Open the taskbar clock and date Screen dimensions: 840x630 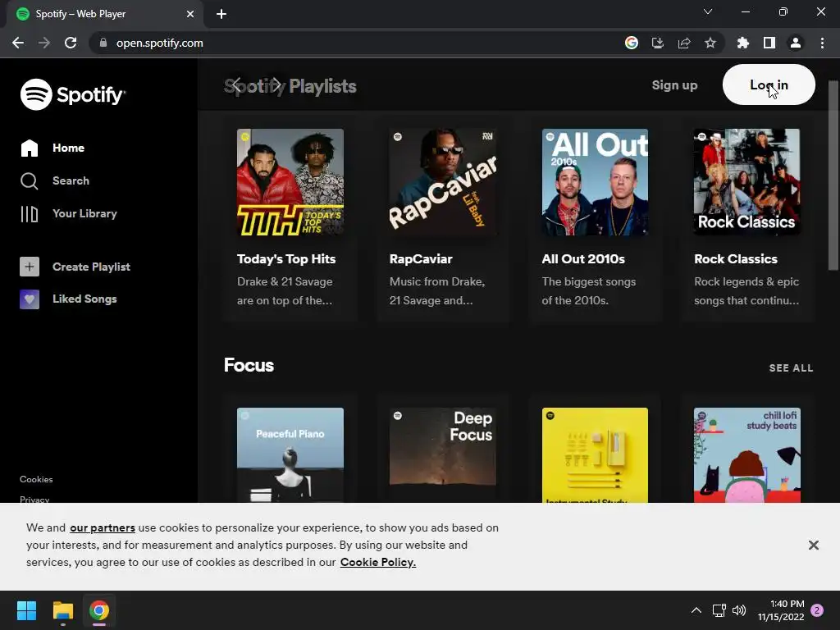[x=781, y=610]
